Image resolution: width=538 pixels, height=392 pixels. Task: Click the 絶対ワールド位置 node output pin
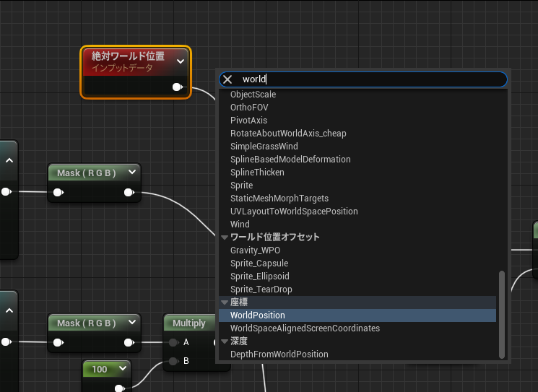coord(178,87)
